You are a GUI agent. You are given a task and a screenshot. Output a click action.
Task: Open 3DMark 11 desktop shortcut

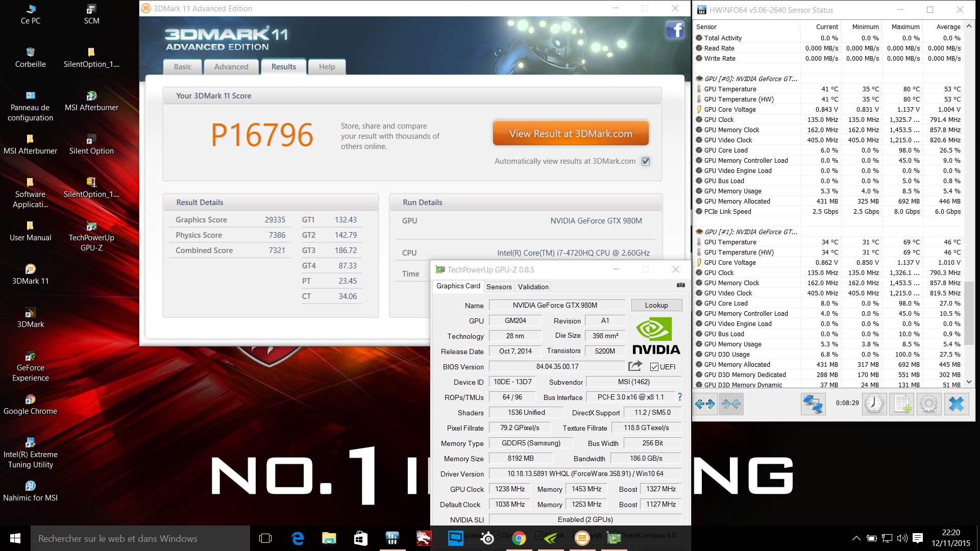(31, 274)
